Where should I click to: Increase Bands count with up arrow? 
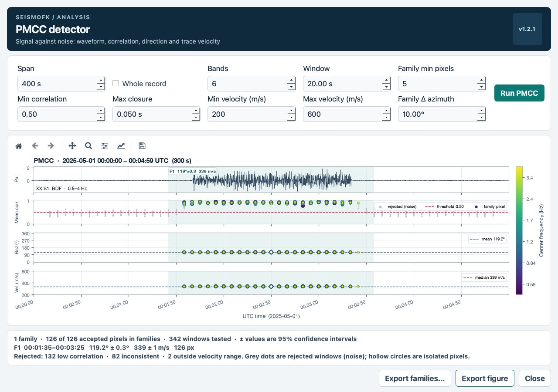pos(291,80)
